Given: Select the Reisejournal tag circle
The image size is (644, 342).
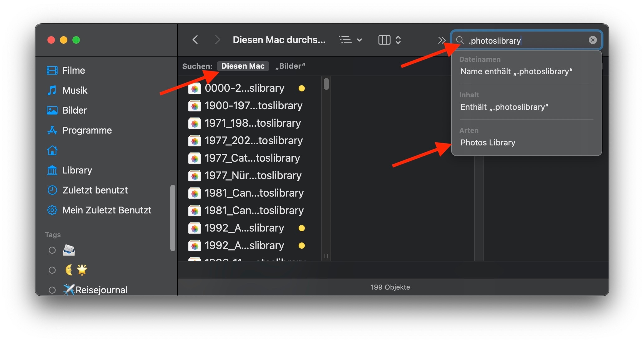Looking at the screenshot, I should tap(52, 290).
